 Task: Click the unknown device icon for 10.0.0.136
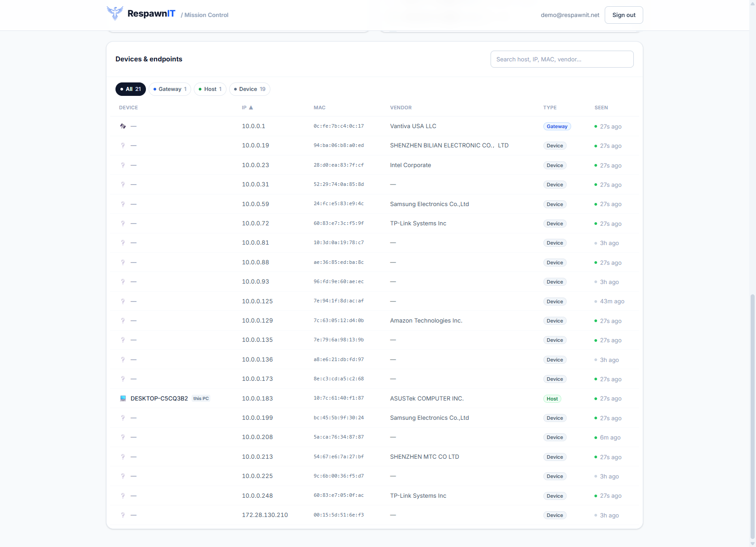123,360
